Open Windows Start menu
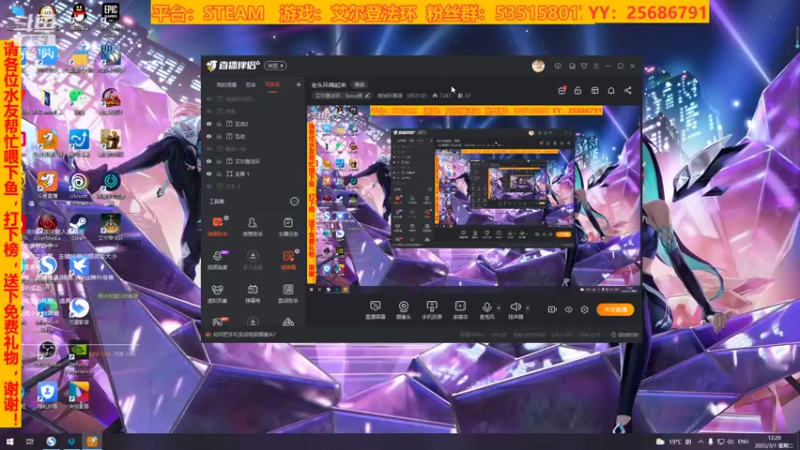Screen dimensions: 800x450 [10, 441]
